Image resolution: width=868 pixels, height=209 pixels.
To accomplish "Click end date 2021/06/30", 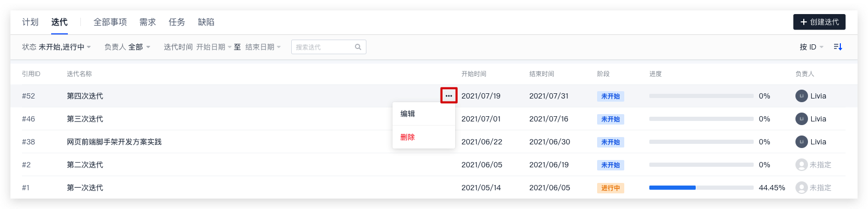I will coord(550,142).
